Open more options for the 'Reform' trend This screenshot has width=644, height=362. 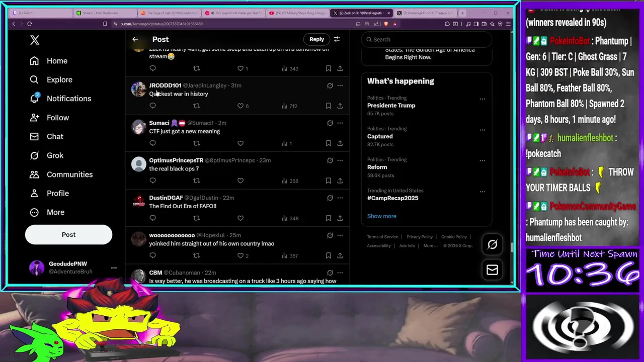pos(482,161)
